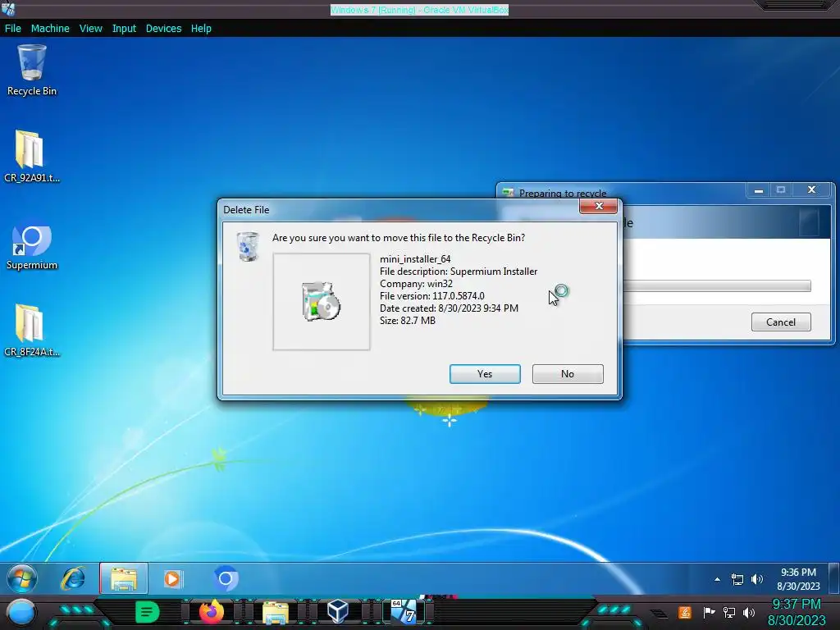Confirm deletion with the Yes button
This screenshot has width=840, height=630.
pyautogui.click(x=485, y=374)
